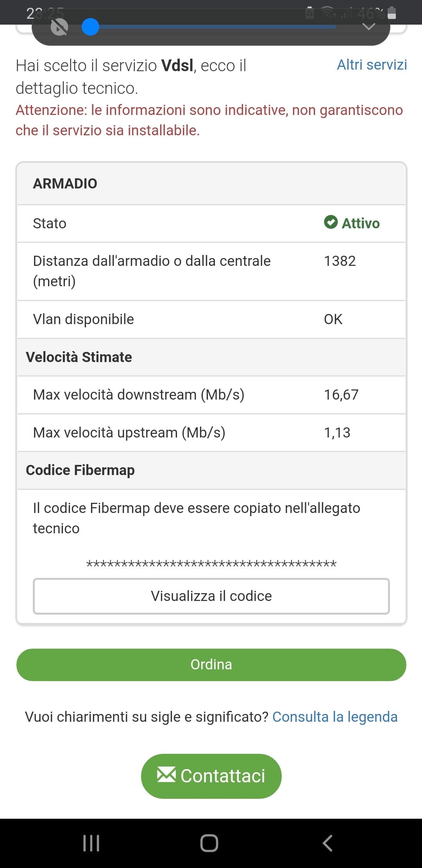Click the hidden Fibermap code asterisks
The image size is (422, 868).
pyautogui.click(x=211, y=564)
